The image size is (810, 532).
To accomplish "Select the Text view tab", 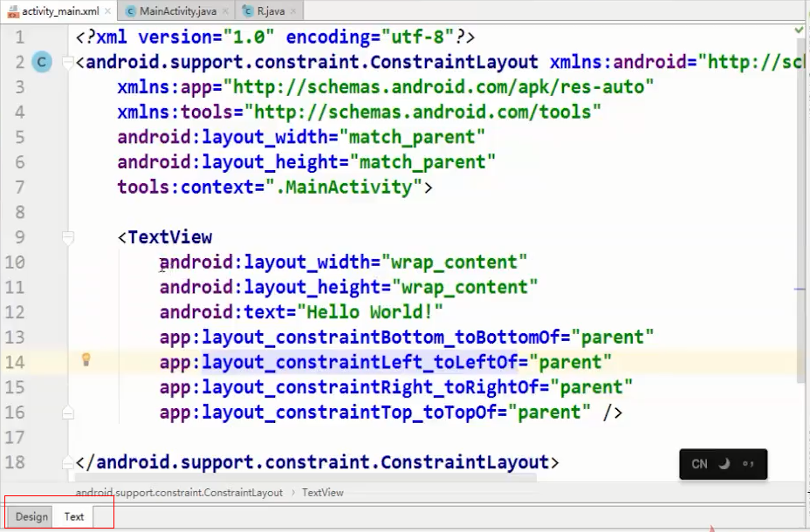I will (x=74, y=516).
